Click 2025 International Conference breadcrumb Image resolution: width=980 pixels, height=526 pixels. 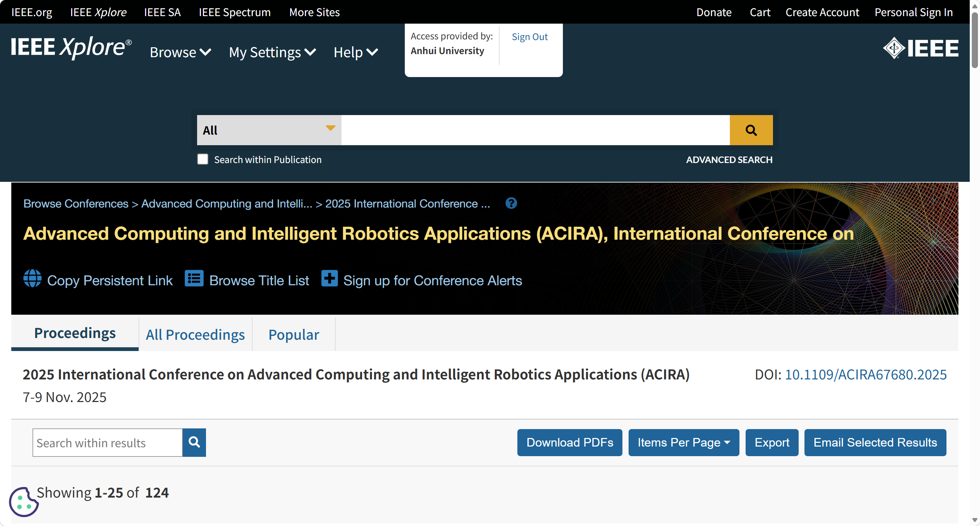pos(408,204)
